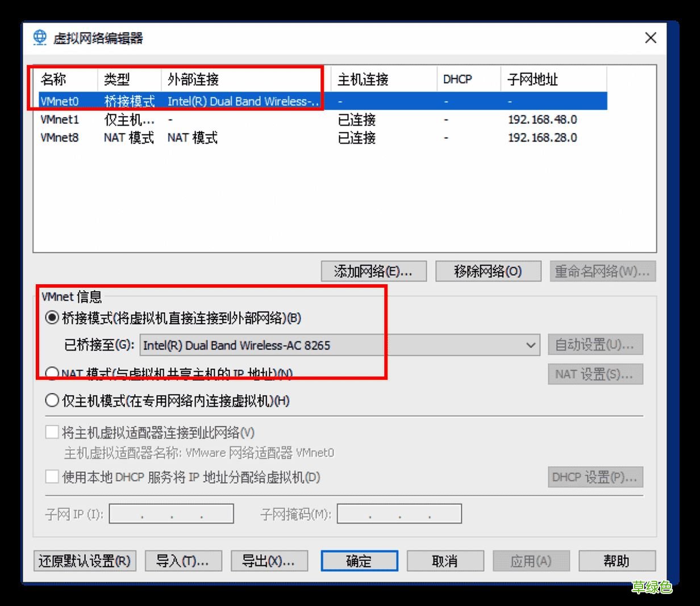700x606 pixels.
Task: Click the DHCP 设置(P)... button
Action: click(x=595, y=477)
